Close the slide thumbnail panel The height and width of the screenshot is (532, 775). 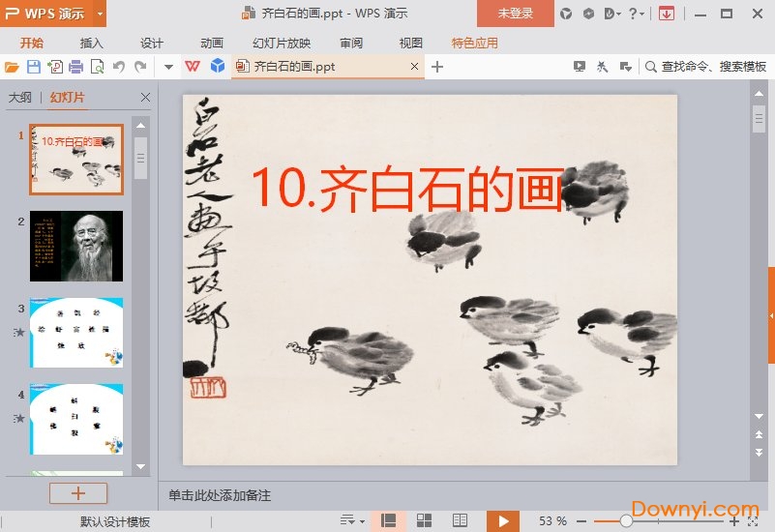pos(145,98)
